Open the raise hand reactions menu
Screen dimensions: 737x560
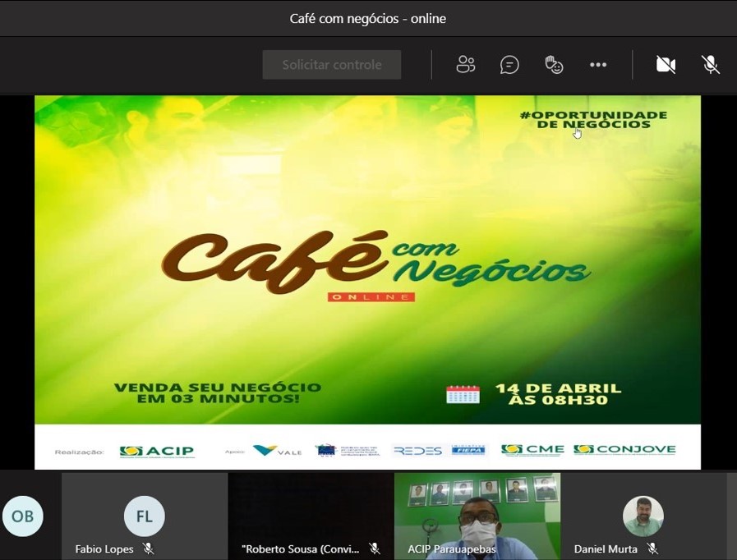[554, 65]
